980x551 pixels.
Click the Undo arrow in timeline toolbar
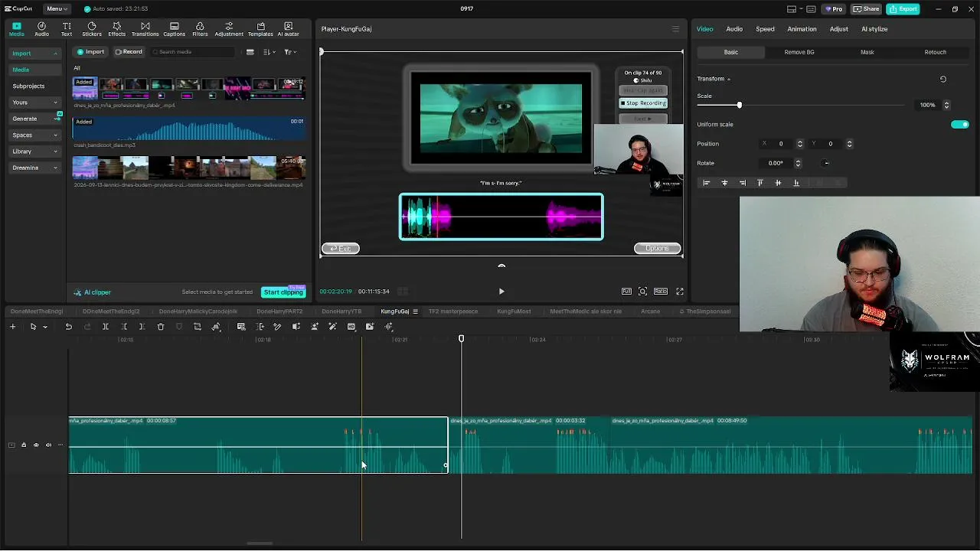[x=68, y=327]
